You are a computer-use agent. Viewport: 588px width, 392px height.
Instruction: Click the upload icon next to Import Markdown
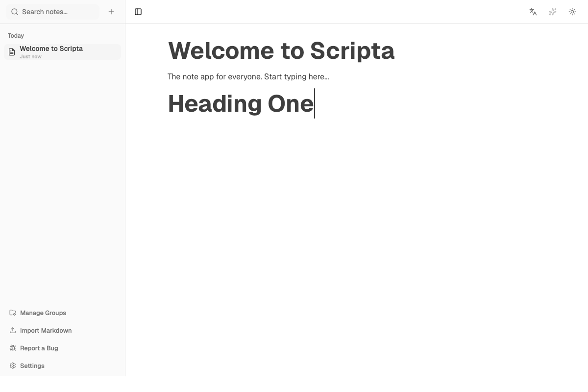click(x=11, y=330)
